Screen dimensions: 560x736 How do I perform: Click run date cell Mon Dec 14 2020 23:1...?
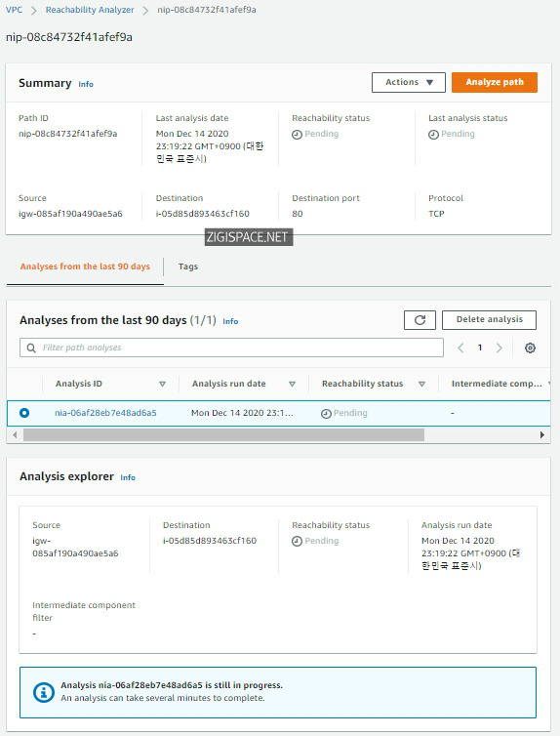pos(242,413)
